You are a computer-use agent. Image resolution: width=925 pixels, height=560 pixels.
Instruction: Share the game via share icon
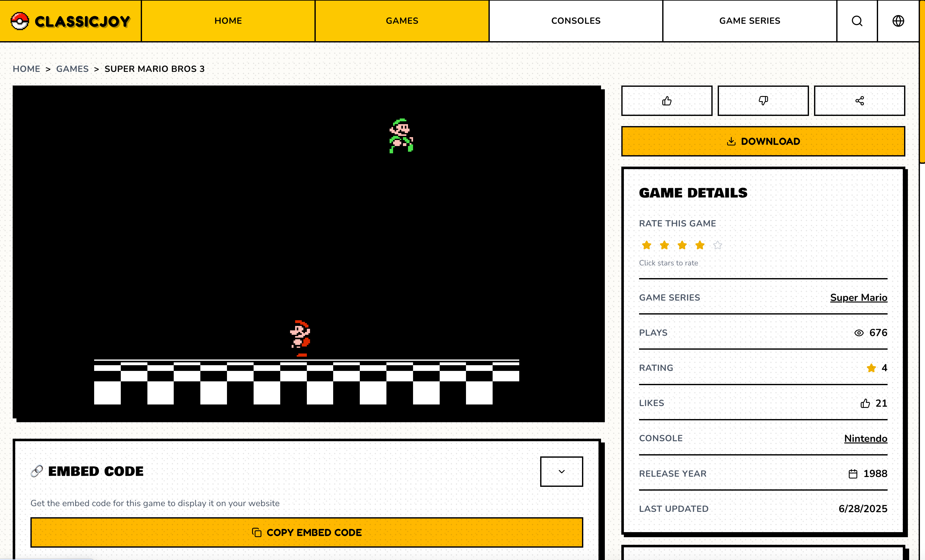859,100
